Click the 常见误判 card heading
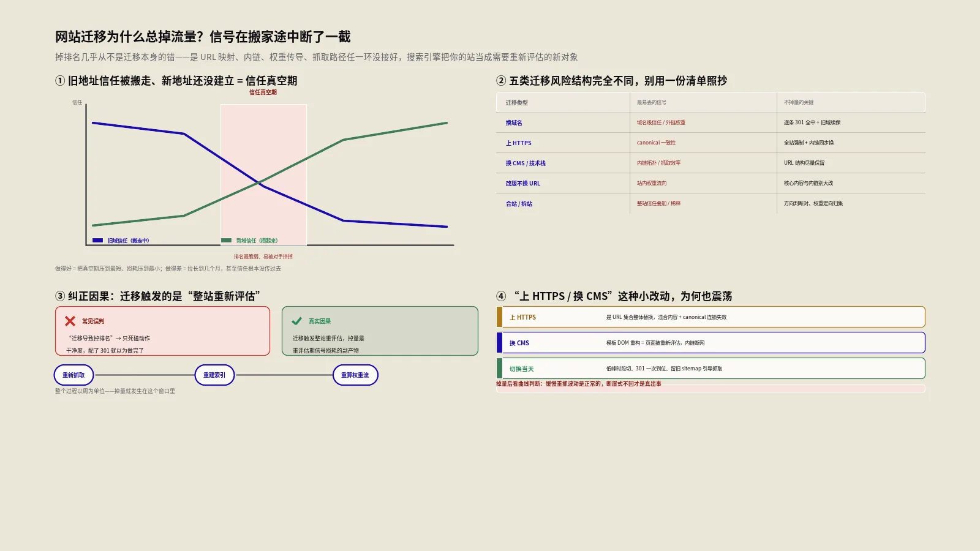The image size is (980, 551). pyautogui.click(x=93, y=321)
